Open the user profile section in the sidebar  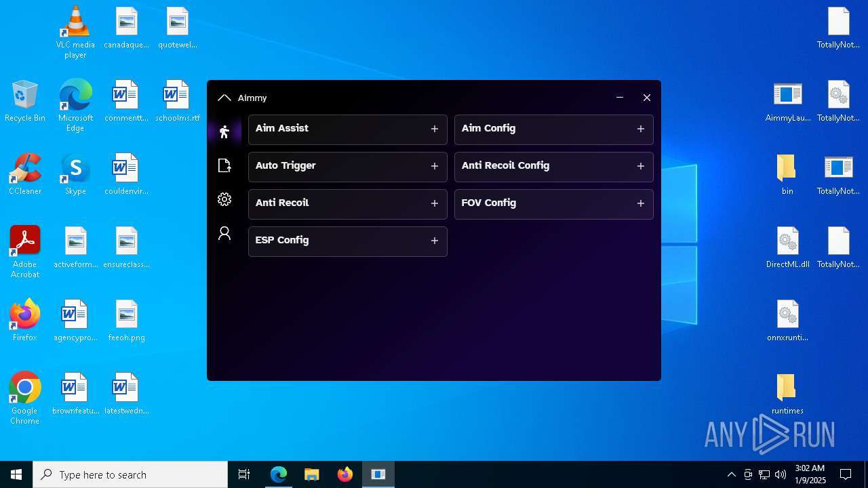(x=224, y=233)
